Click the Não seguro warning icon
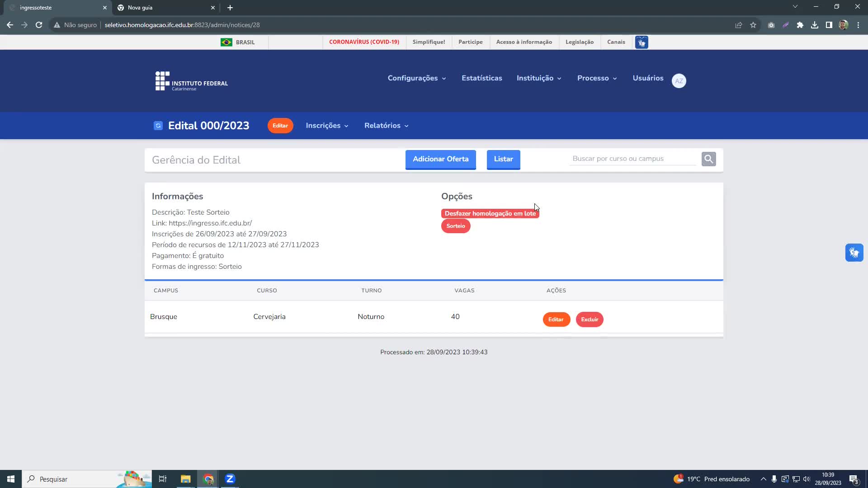Viewport: 868px width, 488px height. [x=57, y=25]
